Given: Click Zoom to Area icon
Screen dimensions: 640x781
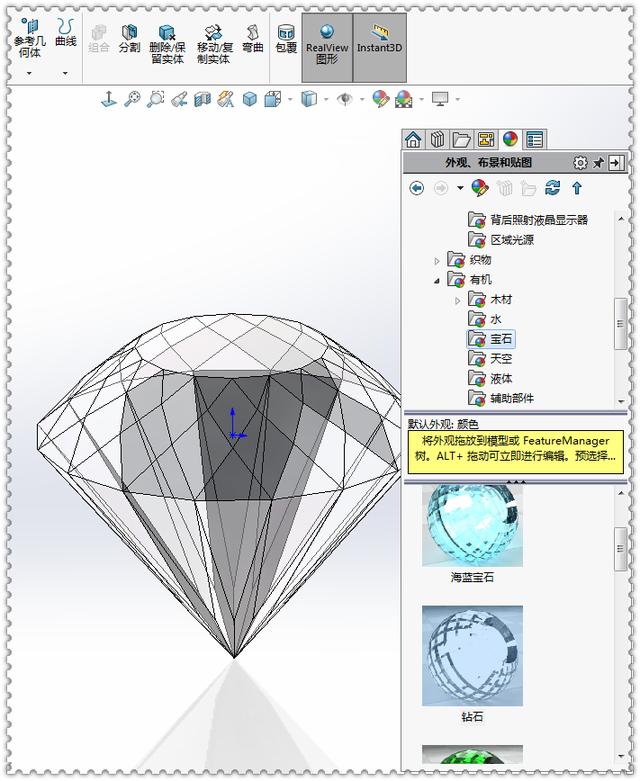Looking at the screenshot, I should [x=155, y=99].
